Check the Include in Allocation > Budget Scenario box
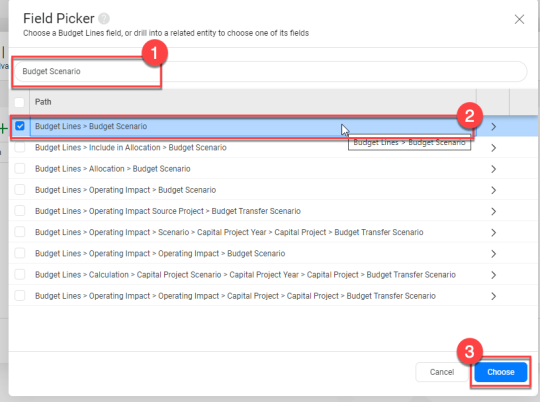Image resolution: width=540 pixels, height=402 pixels. 20,147
